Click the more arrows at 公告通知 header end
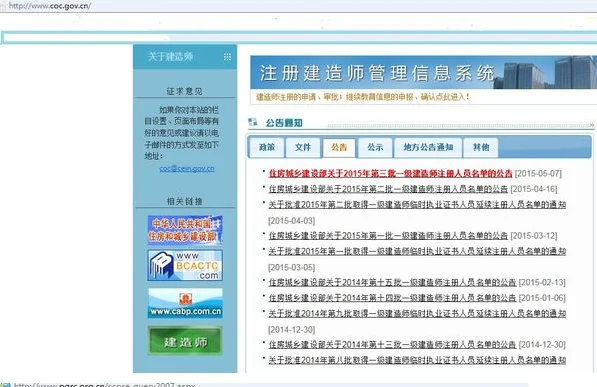This screenshot has height=387, width=597. coord(591,125)
